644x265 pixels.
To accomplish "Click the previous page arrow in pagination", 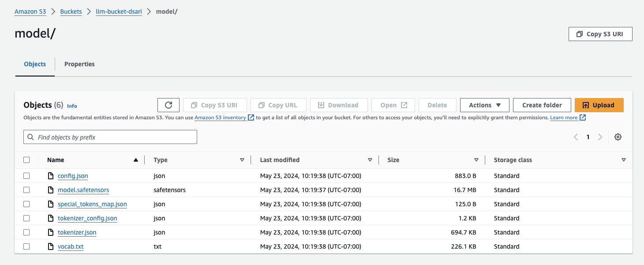I will pos(576,137).
